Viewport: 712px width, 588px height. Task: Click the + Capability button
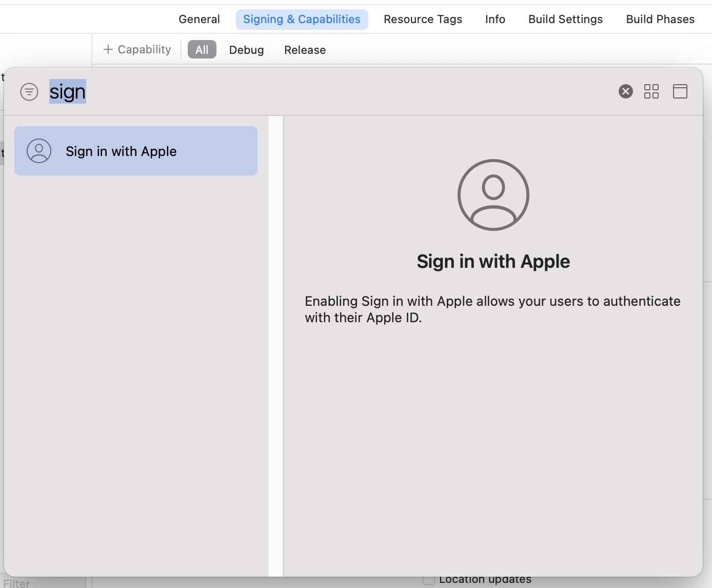pos(137,49)
